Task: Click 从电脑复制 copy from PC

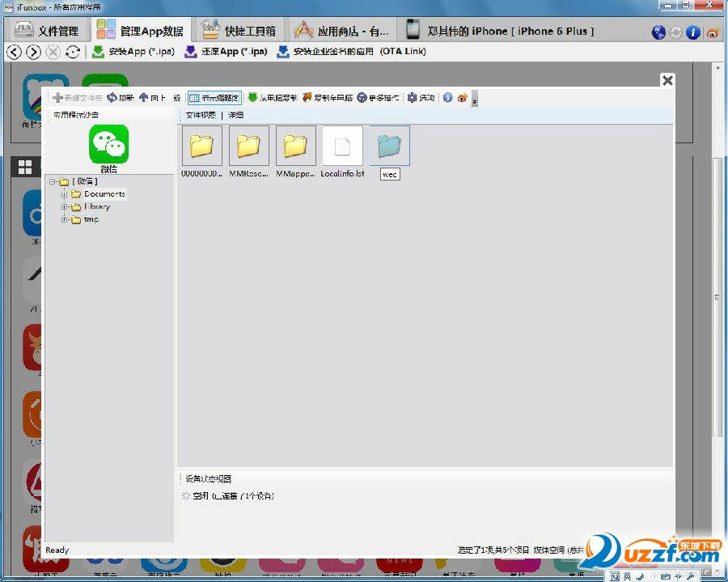Action: click(273, 98)
